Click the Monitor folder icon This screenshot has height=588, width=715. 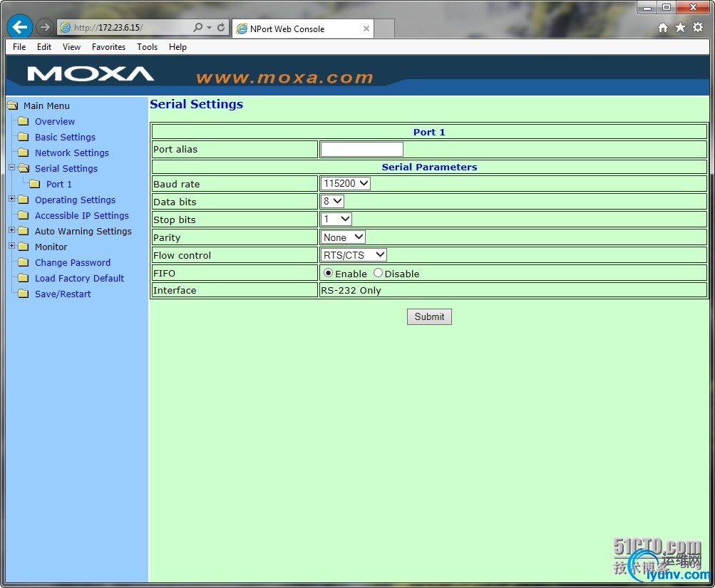(22, 247)
